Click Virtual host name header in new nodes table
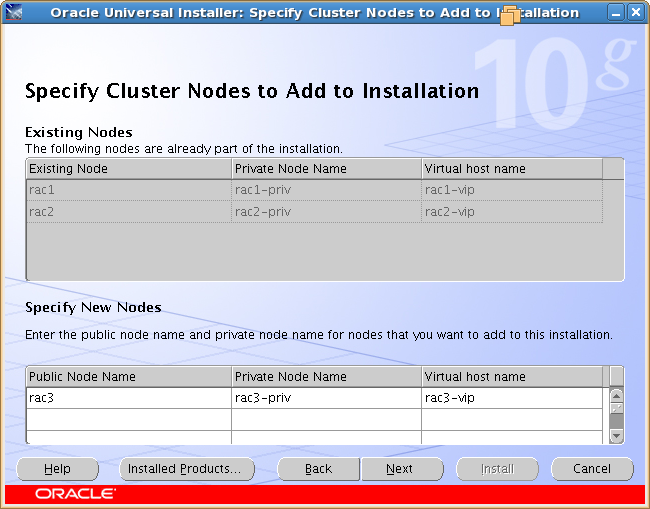Viewport: 650px width, 509px height. point(512,376)
